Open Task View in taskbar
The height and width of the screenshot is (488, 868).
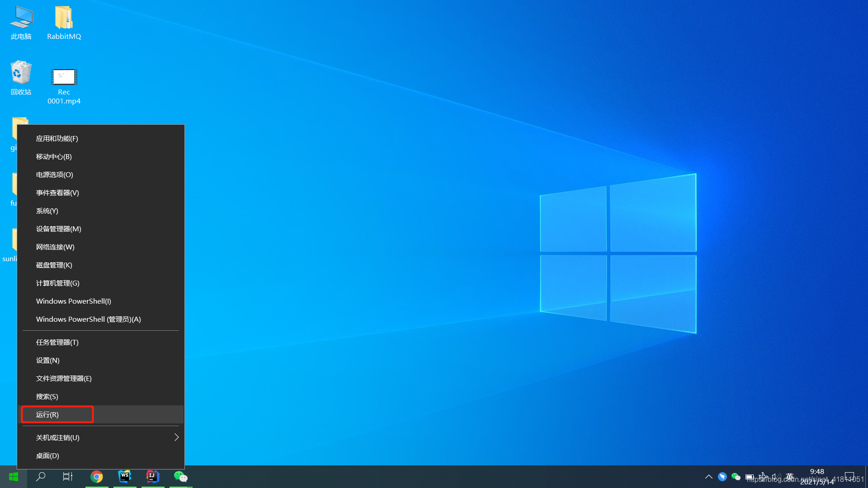(68, 477)
